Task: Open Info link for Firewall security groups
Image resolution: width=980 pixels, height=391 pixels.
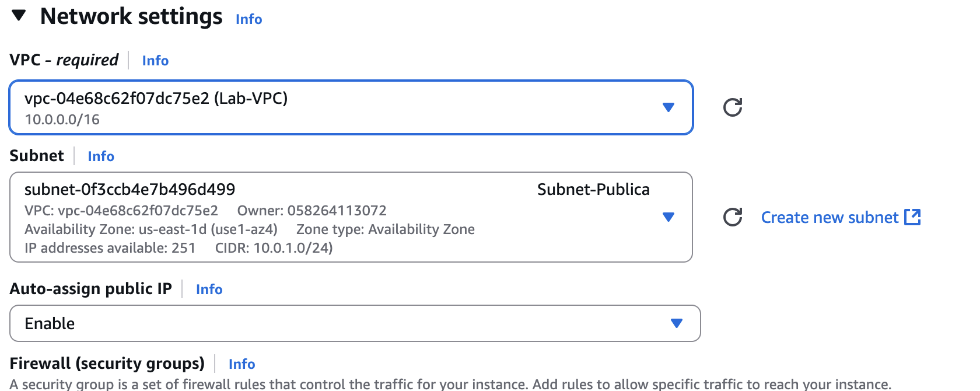Action: pyautogui.click(x=242, y=364)
